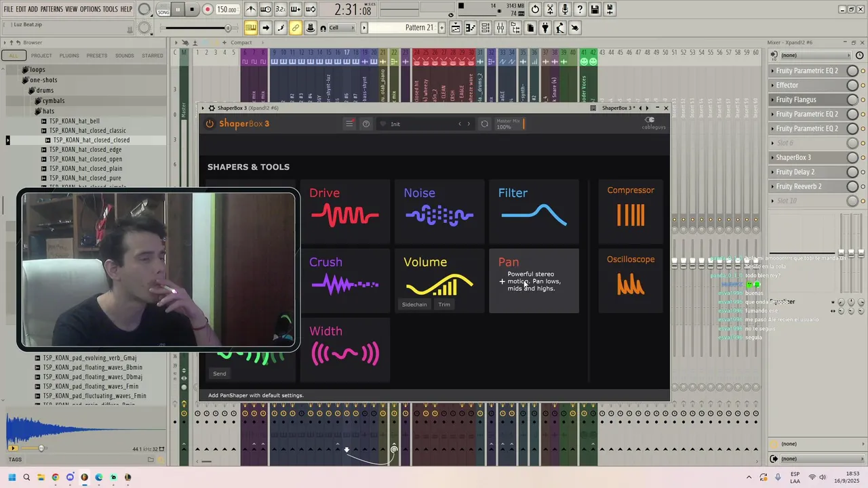Click the Windows Start button

click(x=12, y=477)
